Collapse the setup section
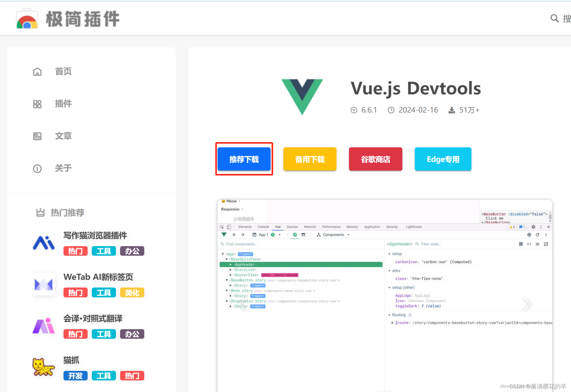 pos(389,254)
